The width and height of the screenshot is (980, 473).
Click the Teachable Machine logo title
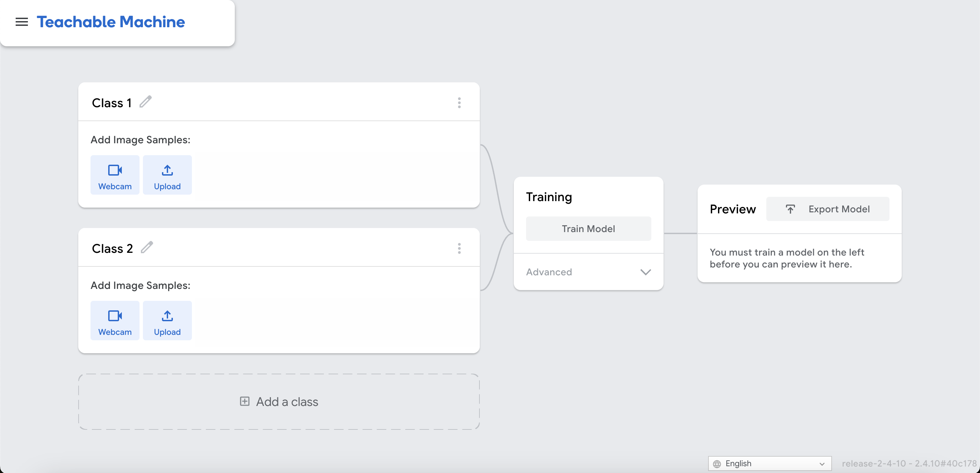pos(111,22)
